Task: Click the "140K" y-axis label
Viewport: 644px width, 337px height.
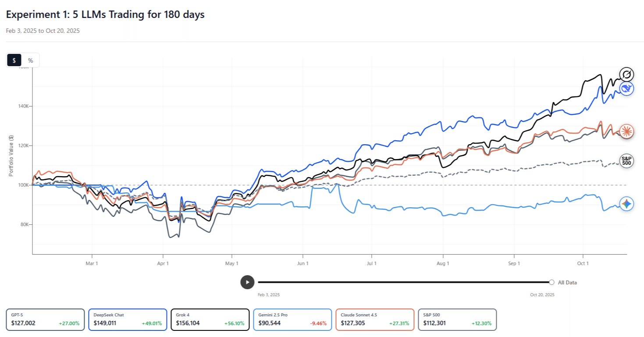Action: pyautogui.click(x=24, y=106)
